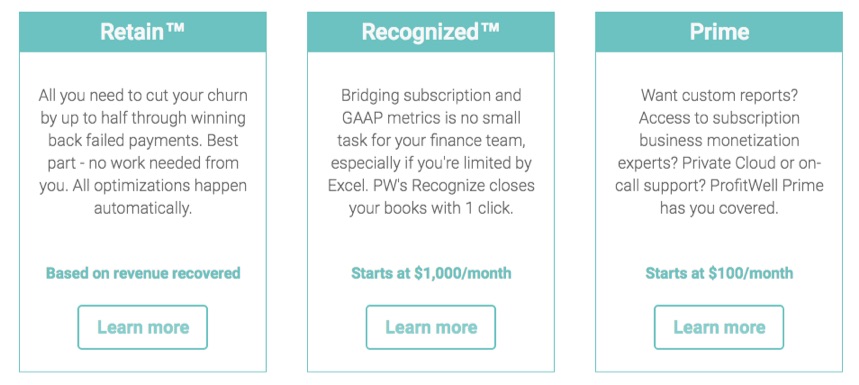Click Learn more under Prime
The height and width of the screenshot is (385, 859).
click(719, 327)
